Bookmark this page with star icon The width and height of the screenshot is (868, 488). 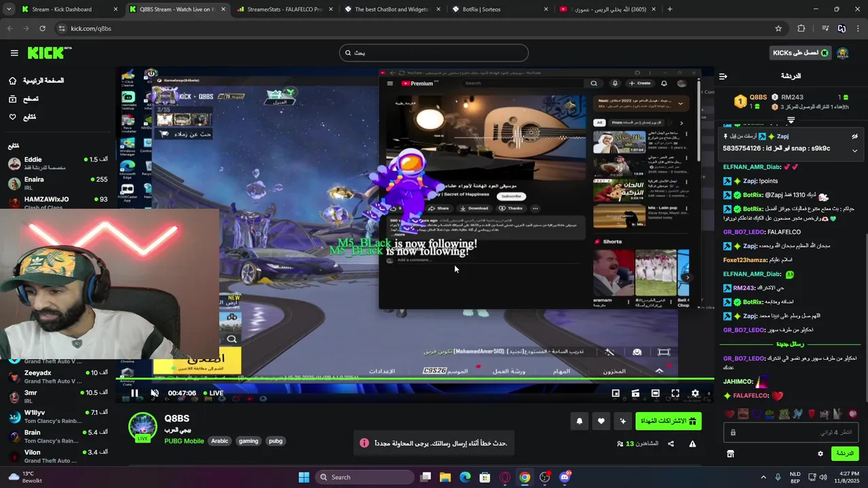pos(778,28)
